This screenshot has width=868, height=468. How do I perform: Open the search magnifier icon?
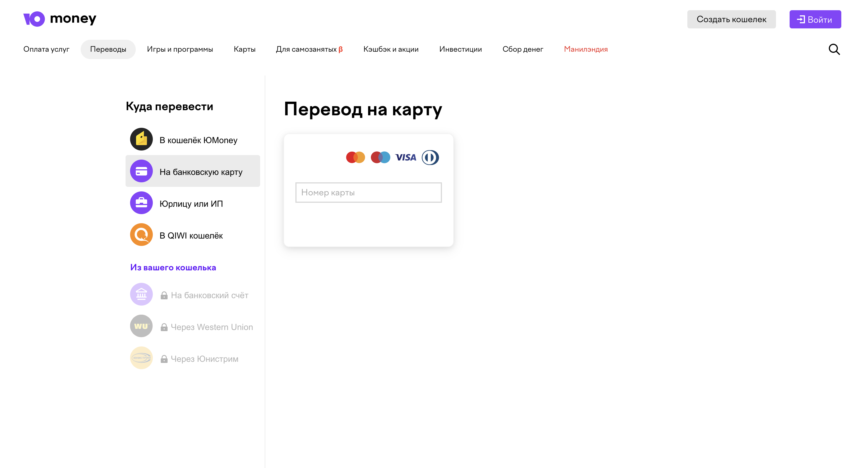[834, 49]
